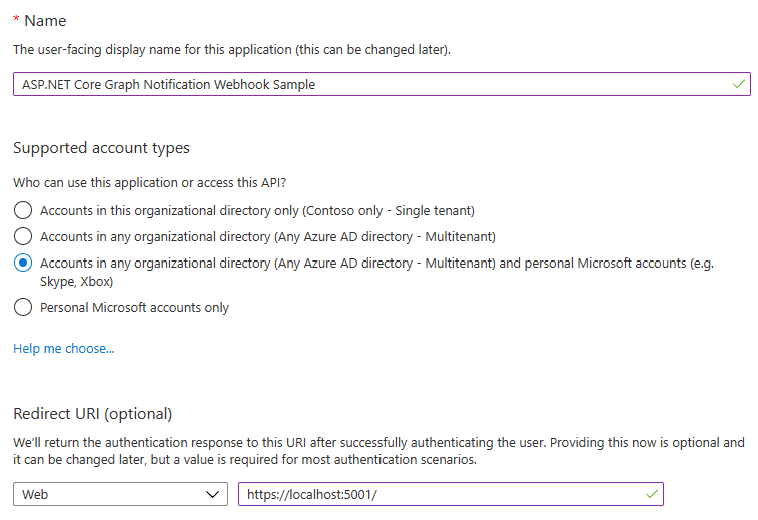Image resolution: width=758 pixels, height=520 pixels.
Task: Click the Redirect URI (optional) heading
Action: [x=93, y=414]
